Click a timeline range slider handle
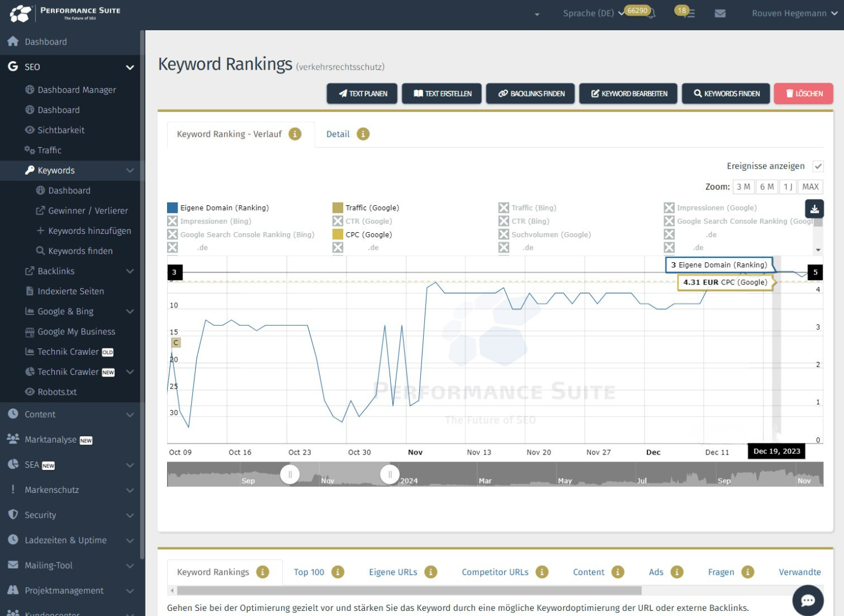 290,474
